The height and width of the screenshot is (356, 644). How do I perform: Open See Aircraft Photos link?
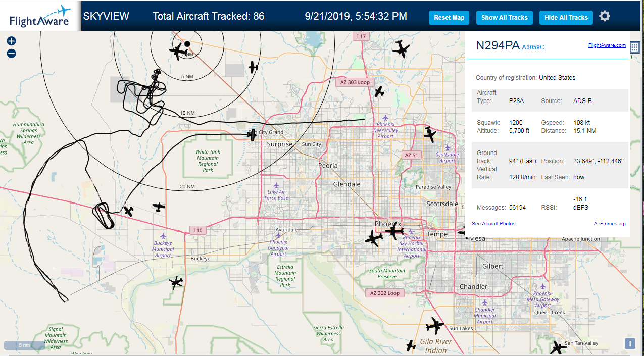click(493, 223)
